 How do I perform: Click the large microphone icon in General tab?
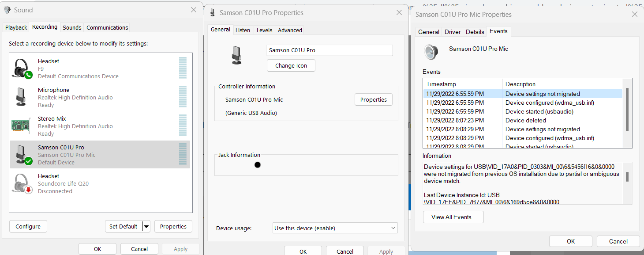click(x=237, y=55)
